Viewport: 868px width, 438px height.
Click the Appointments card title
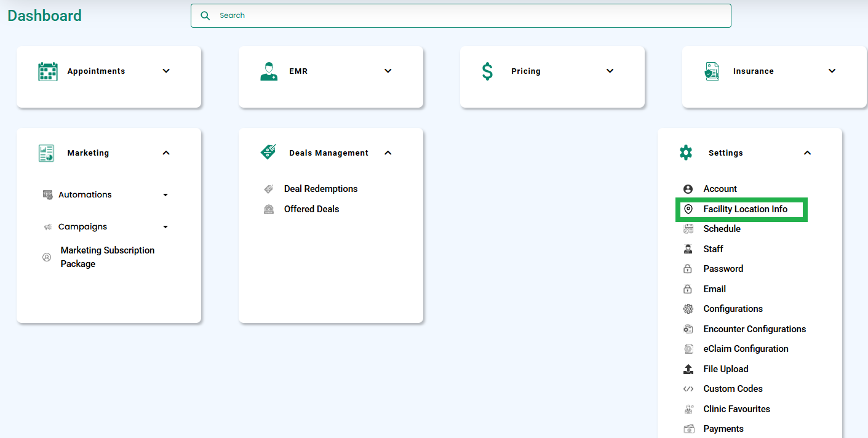[96, 71]
